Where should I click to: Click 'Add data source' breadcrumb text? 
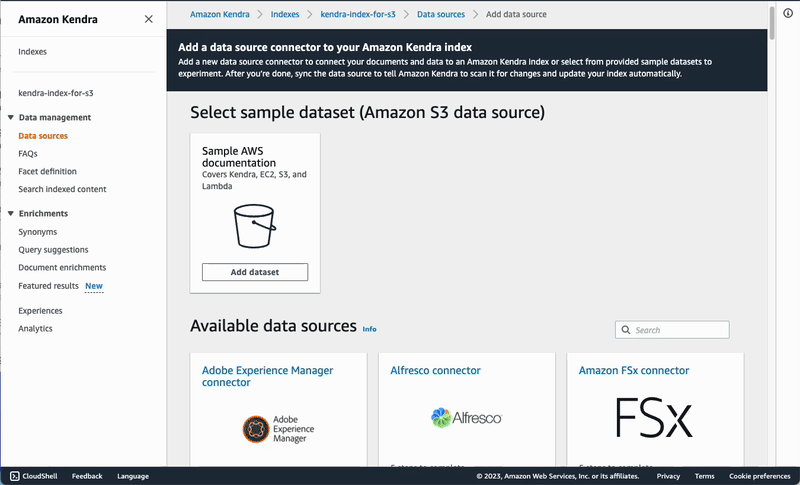[x=516, y=14]
